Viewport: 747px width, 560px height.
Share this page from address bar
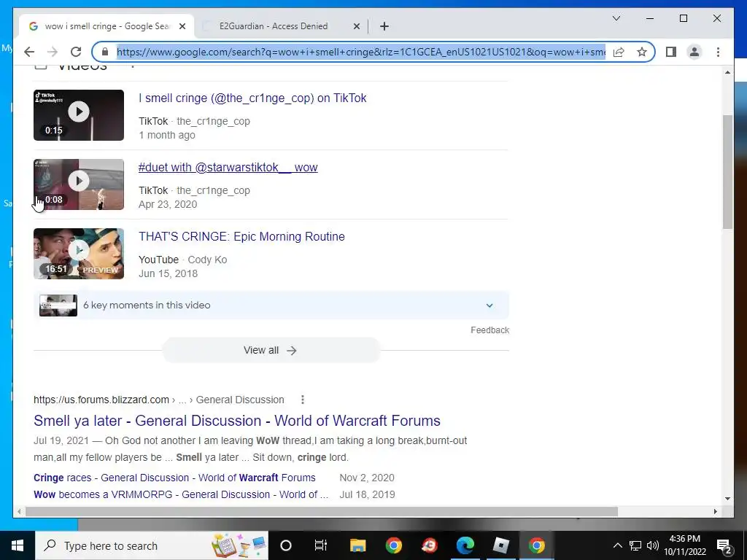click(619, 52)
